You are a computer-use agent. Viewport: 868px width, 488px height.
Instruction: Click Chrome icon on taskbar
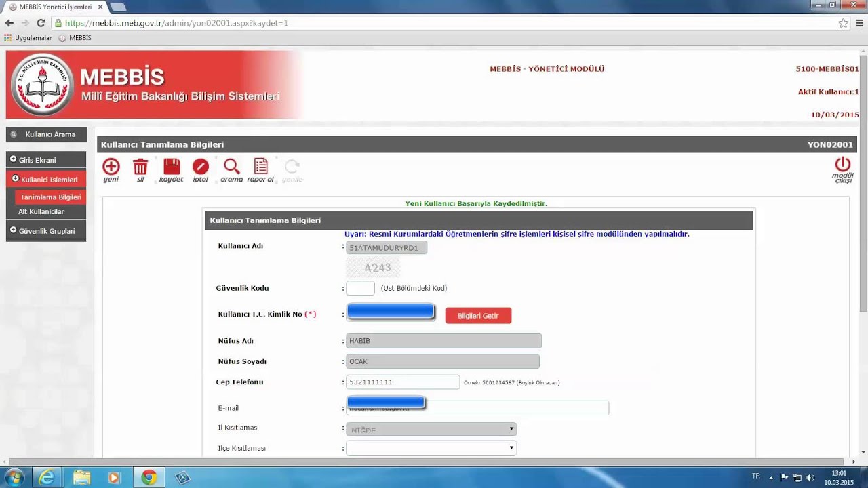(149, 477)
